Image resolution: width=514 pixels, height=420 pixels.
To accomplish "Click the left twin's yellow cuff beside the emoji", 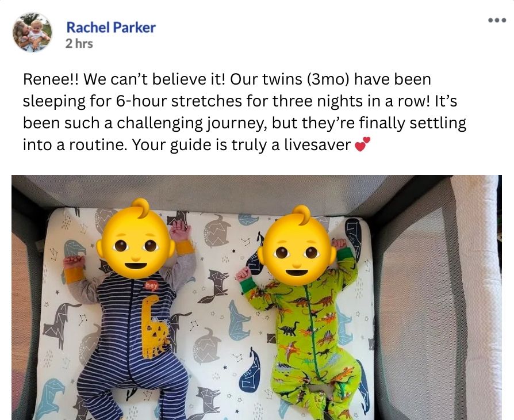I will pyautogui.click(x=185, y=247).
